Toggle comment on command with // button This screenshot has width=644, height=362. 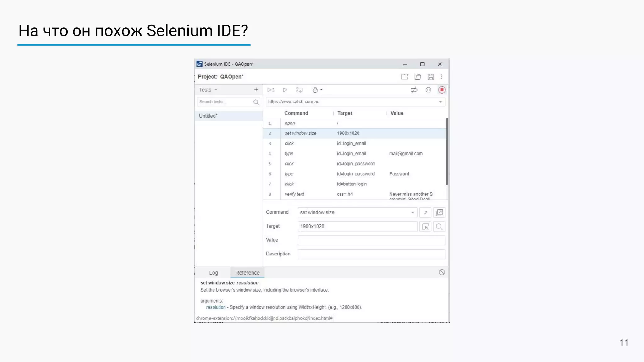pos(425,213)
